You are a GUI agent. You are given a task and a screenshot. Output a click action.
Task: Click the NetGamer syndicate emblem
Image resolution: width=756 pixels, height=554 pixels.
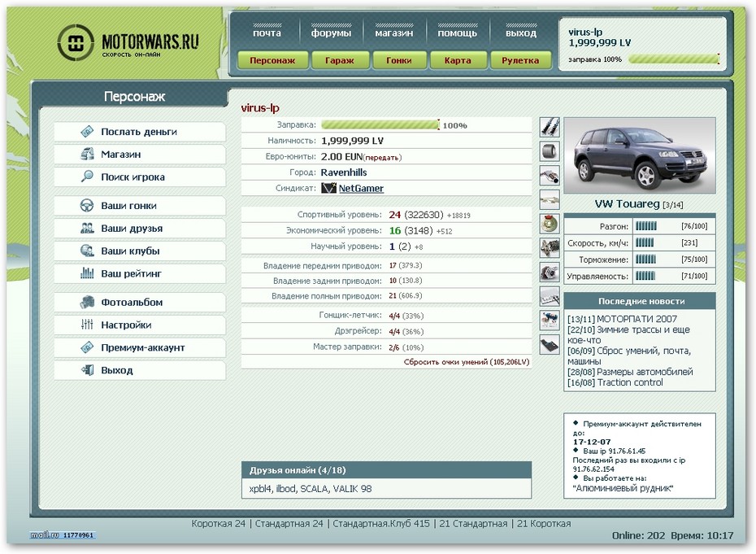[x=328, y=188]
